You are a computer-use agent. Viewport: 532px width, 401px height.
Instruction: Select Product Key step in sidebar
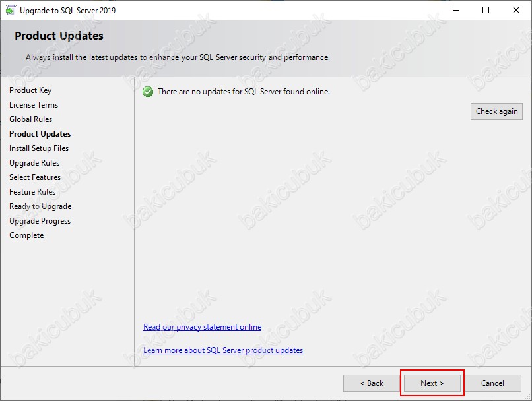30,90
